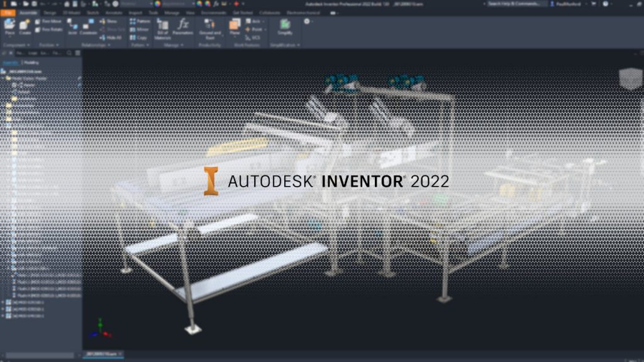Image resolution: width=644 pixels, height=362 pixels.
Task: Click the Open file icon in quick access toolbar
Action: pos(25,4)
